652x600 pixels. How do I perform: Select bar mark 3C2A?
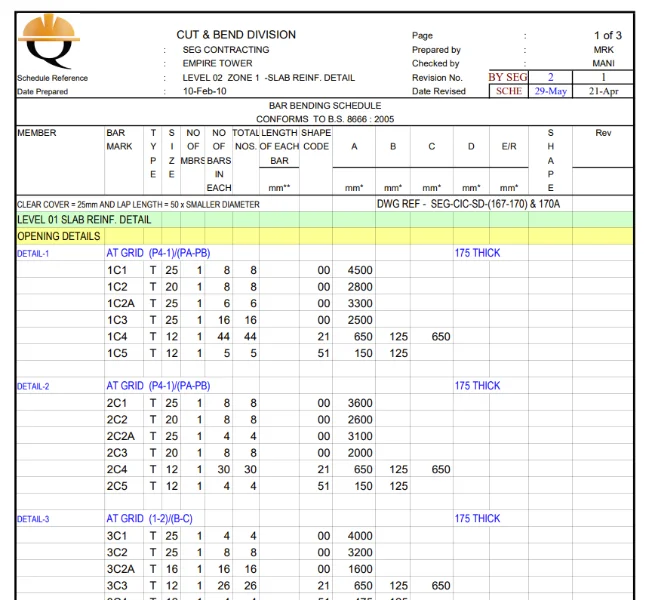pos(121,569)
